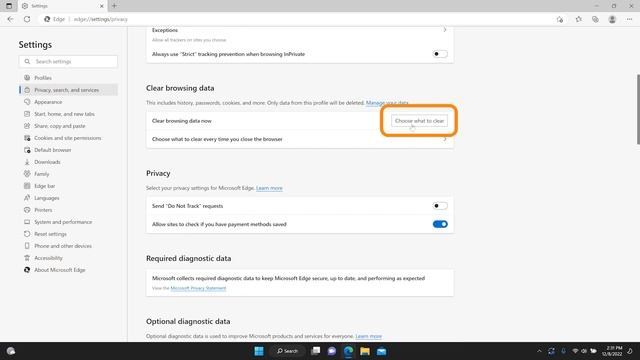Open Phone and other devices settings
This screenshot has height=360, width=640.
coord(68,246)
